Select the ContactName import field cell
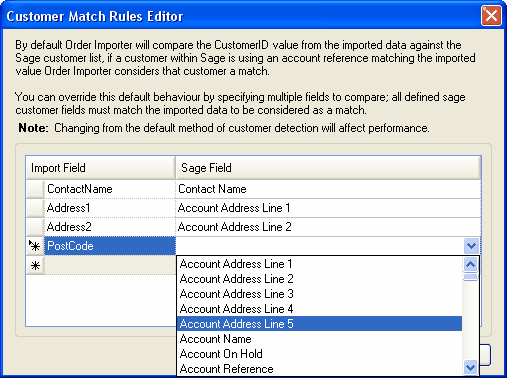Viewport: 507px width, 378px height. point(110,189)
